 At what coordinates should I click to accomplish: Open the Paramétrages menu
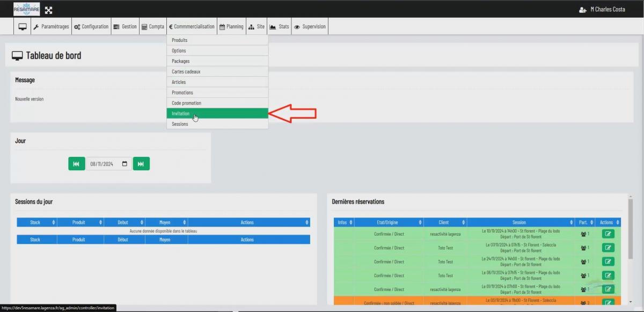click(51, 27)
